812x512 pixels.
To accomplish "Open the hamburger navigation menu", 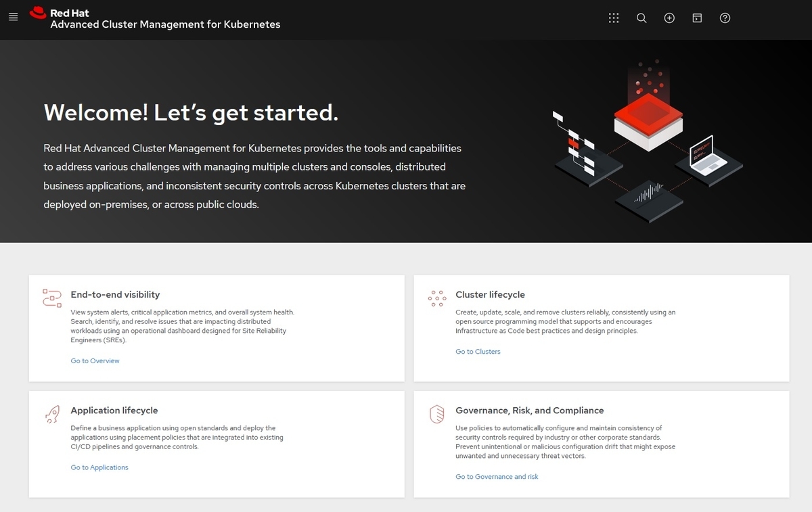I will [x=13, y=17].
